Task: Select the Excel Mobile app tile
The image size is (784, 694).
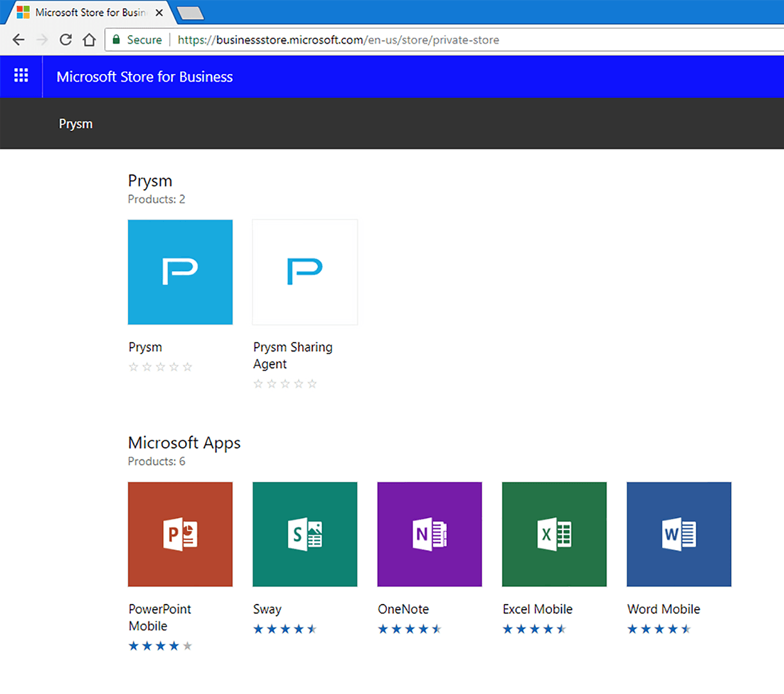Action: point(554,534)
